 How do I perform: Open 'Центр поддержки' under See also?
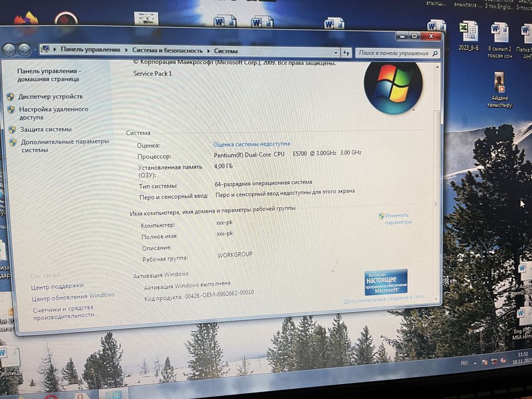point(57,287)
